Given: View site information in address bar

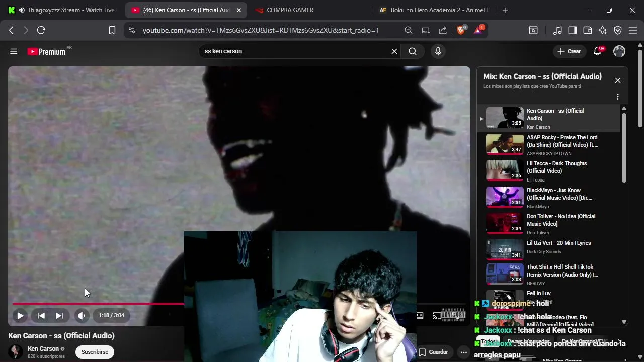Looking at the screenshot, I should (x=132, y=30).
